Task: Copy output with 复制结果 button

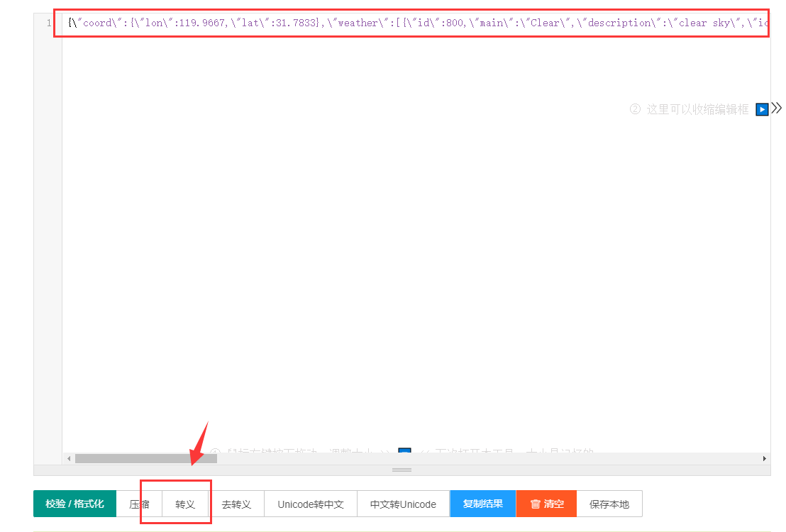Action: pos(482,504)
